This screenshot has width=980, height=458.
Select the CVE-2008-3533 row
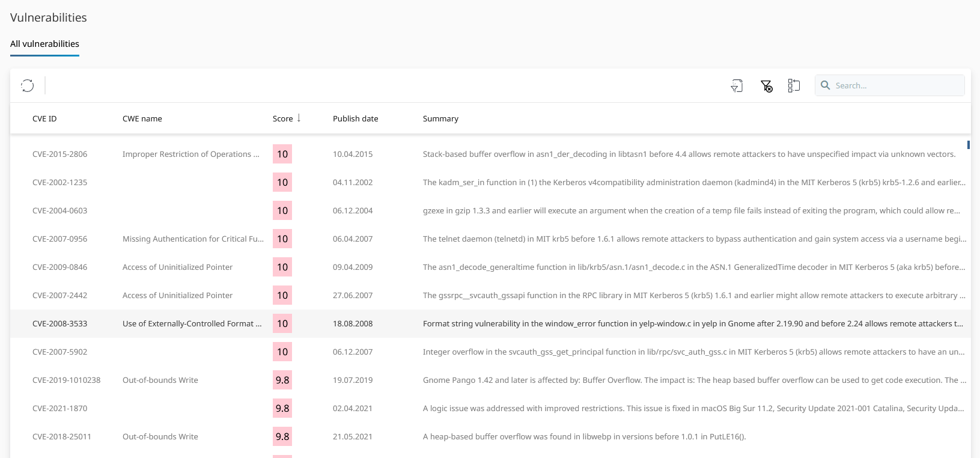59,323
